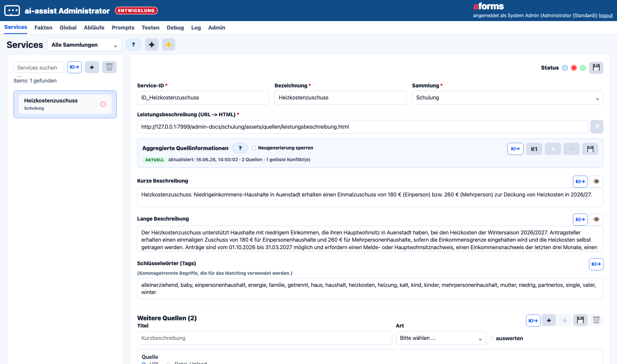
Task: Click into the Kurze Beschreibung text area
Action: point(370,197)
